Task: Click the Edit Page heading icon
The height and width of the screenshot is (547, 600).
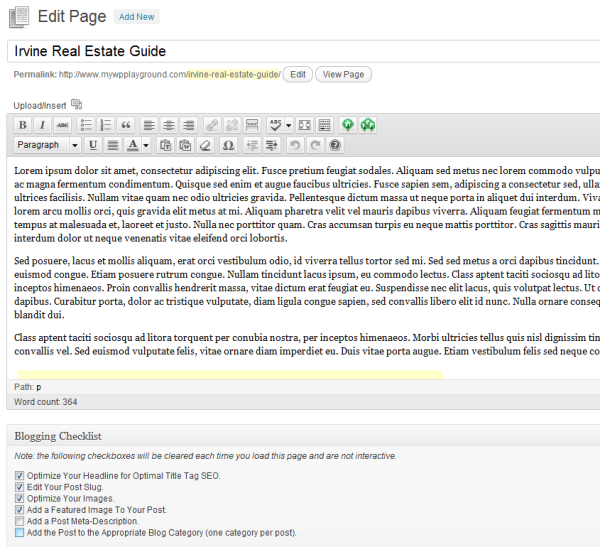Action: (19, 17)
